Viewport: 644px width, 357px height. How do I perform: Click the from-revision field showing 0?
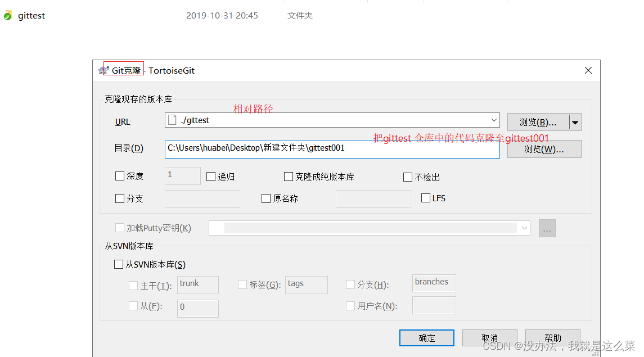click(198, 308)
